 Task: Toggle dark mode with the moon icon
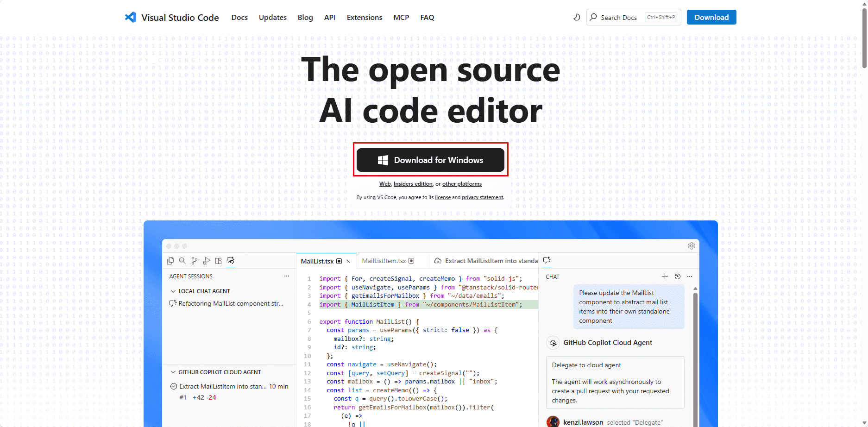pos(576,17)
